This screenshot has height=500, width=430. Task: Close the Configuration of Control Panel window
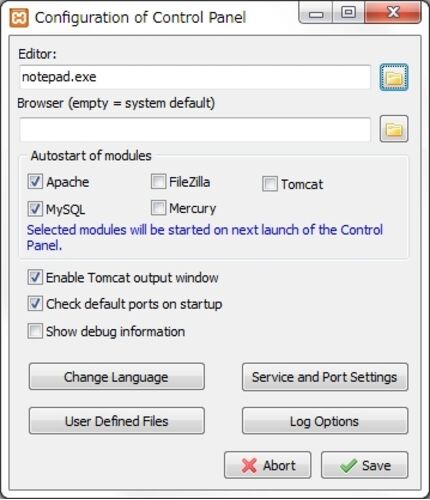tap(393, 13)
